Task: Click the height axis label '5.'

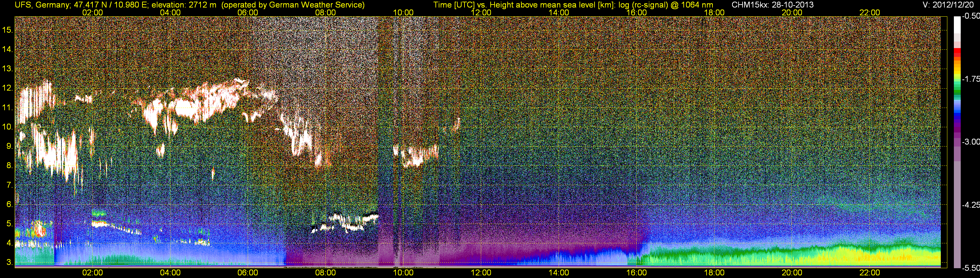Action: [x=9, y=223]
